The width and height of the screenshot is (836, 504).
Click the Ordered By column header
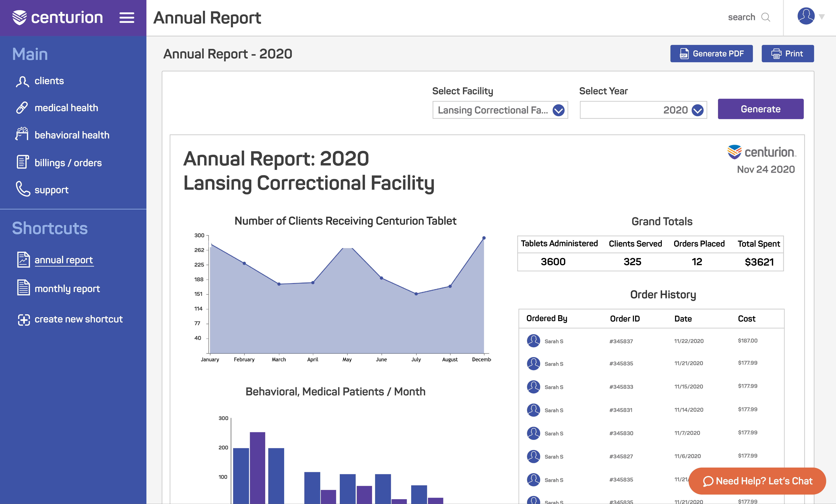click(547, 318)
